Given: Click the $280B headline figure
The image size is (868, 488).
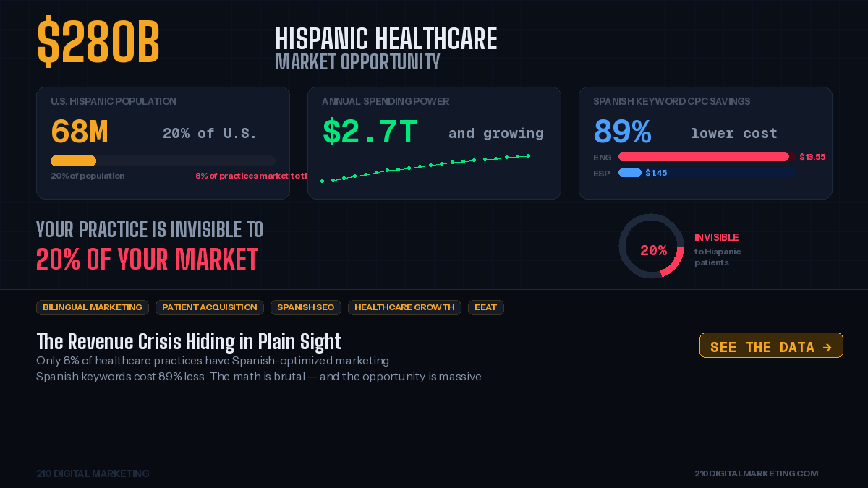Looking at the screenshot, I should (x=98, y=42).
